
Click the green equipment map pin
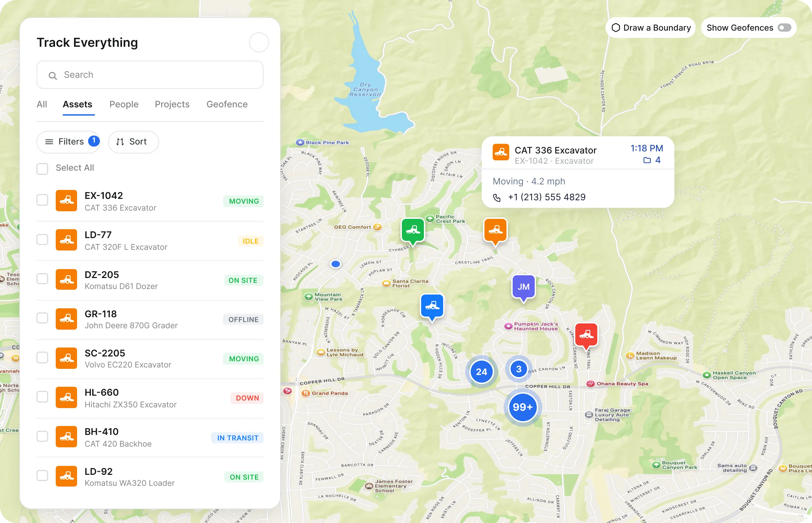pos(413,230)
